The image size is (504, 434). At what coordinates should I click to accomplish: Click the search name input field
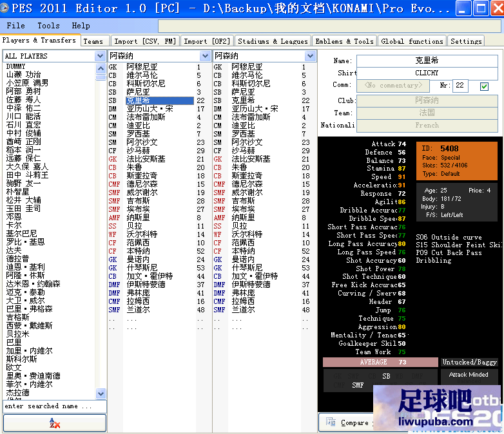point(55,406)
